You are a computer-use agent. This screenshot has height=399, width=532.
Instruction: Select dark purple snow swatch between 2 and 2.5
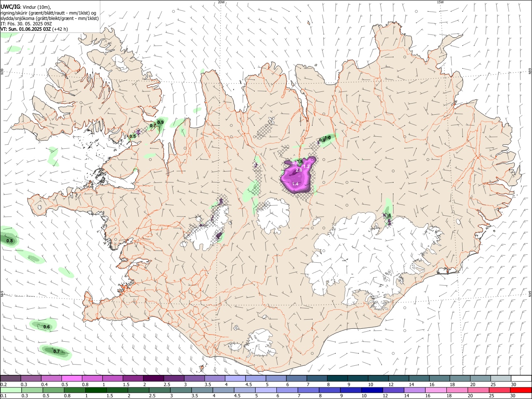153,378
